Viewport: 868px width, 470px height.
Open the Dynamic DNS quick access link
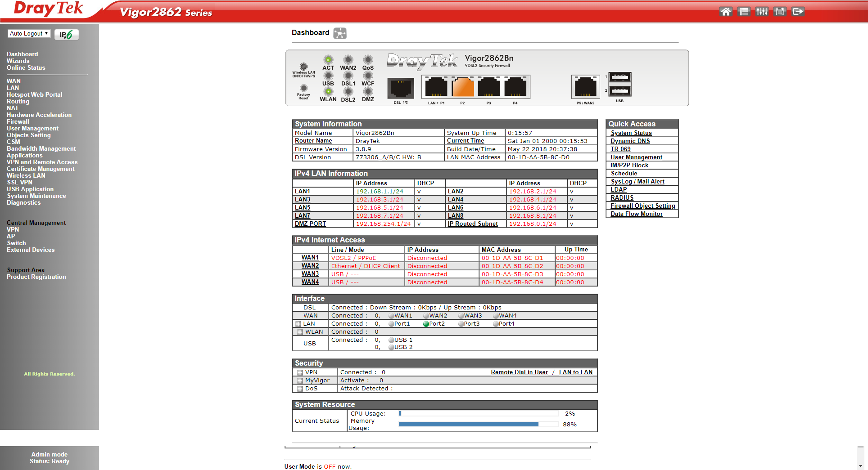(x=630, y=141)
